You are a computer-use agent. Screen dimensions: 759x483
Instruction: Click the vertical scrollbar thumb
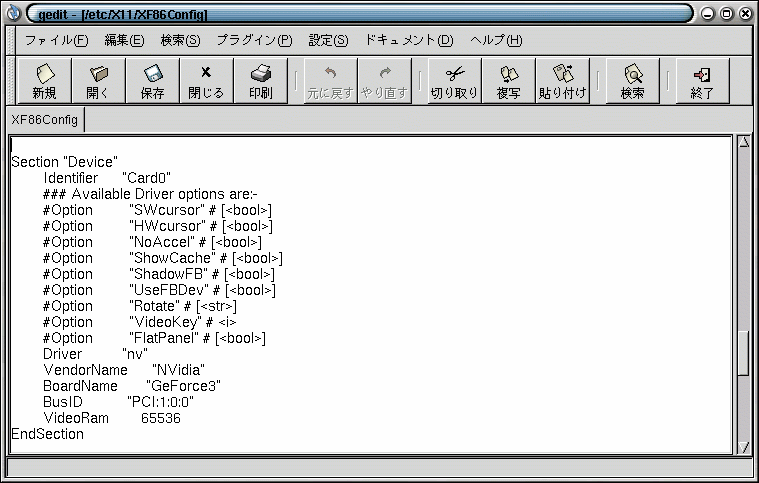744,352
